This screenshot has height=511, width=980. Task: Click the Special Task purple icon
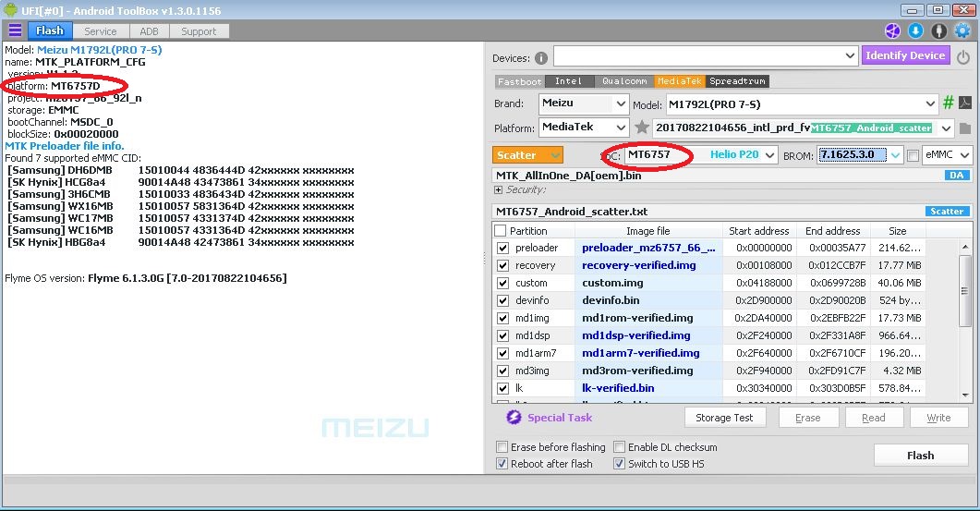click(514, 417)
